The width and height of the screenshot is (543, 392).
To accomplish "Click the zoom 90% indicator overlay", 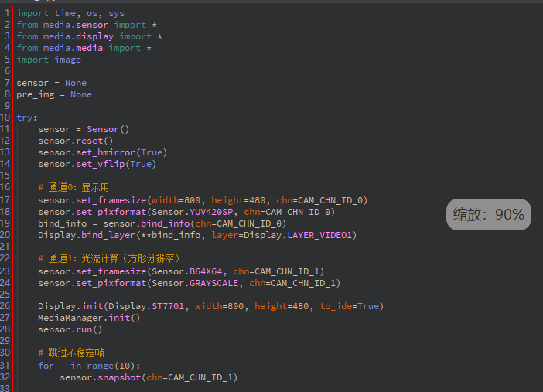I will coord(488,215).
